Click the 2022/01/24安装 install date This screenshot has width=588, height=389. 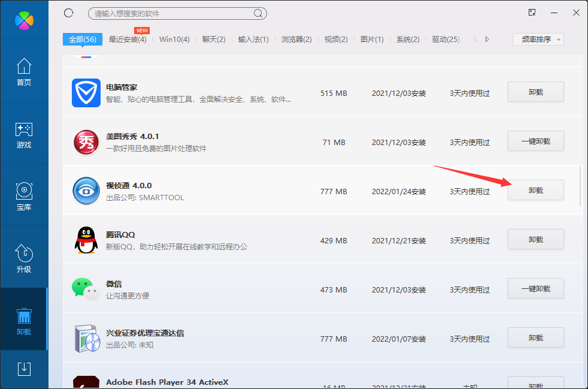[x=399, y=191]
